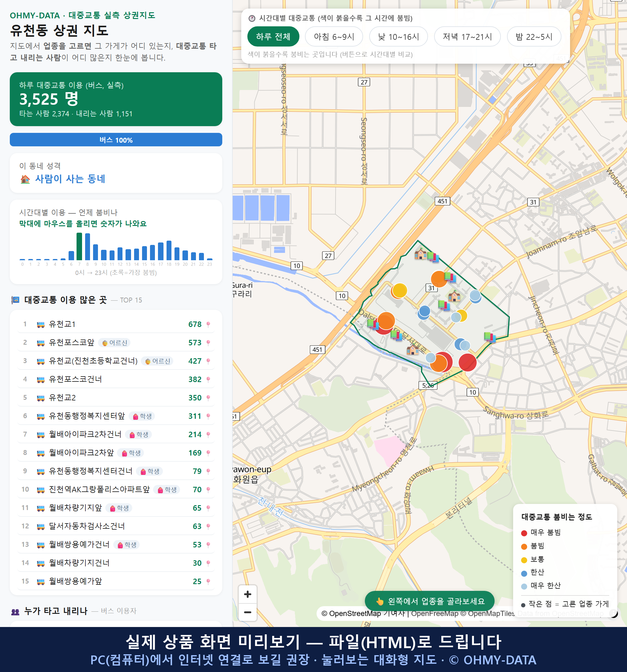627x672 pixels.
Task: Click orange 붐빔 legend swatch
Action: tap(524, 546)
